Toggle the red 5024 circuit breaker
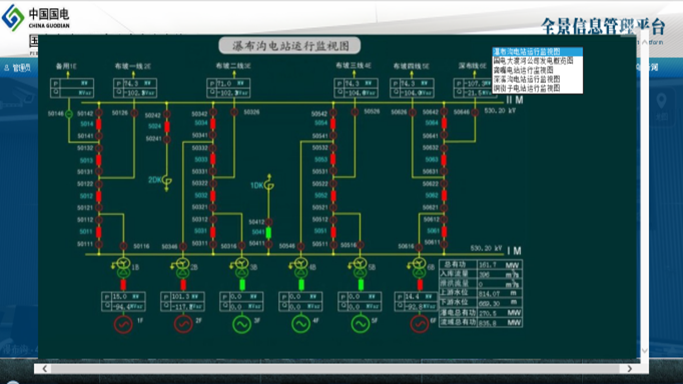The image size is (683, 384). coord(167,127)
